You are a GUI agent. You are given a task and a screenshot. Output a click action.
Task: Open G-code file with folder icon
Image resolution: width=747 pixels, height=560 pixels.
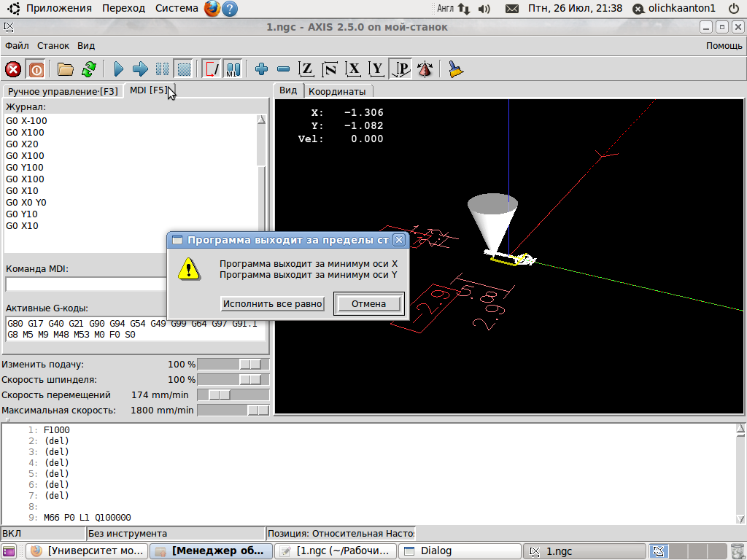click(66, 69)
